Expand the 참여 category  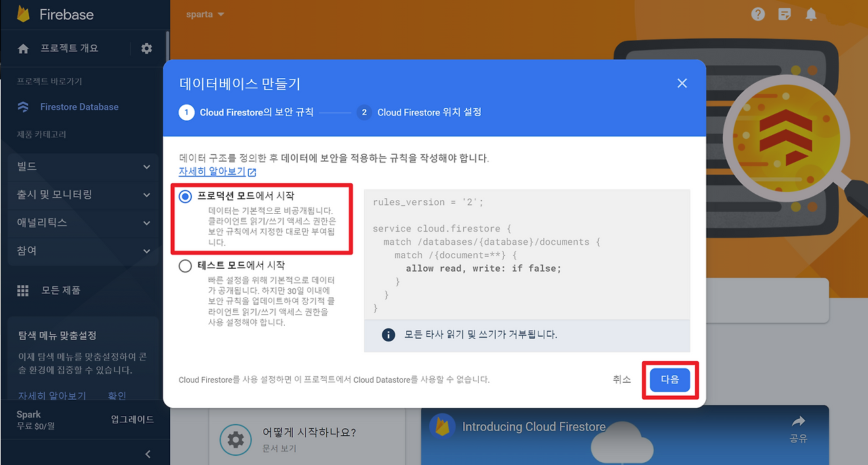click(84, 250)
